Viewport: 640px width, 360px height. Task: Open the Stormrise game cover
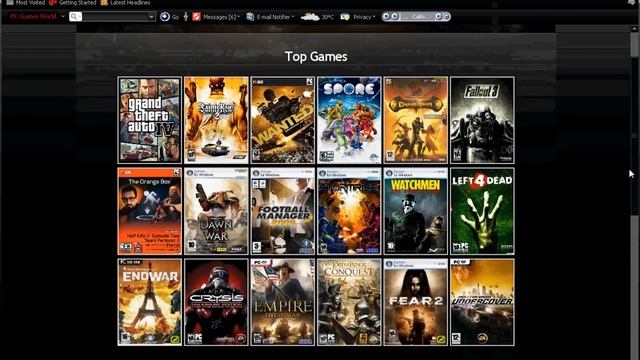349,211
